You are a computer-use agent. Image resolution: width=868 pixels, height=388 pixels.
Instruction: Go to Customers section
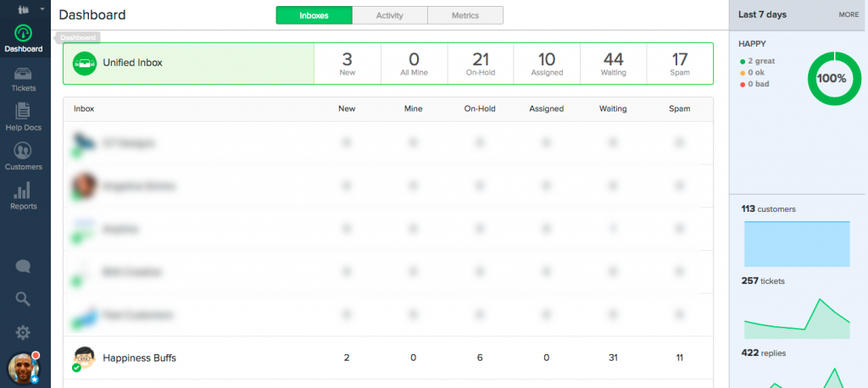coord(23,155)
